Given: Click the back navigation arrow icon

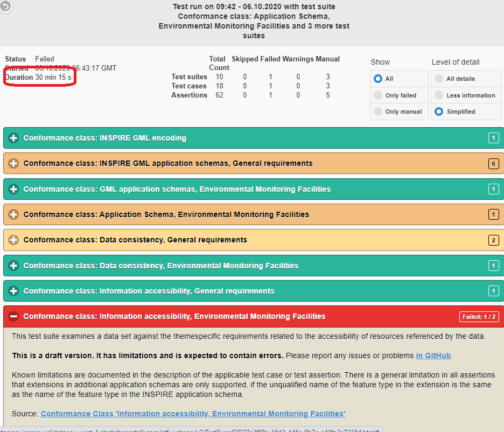Looking at the screenshot, I should 6,7.
